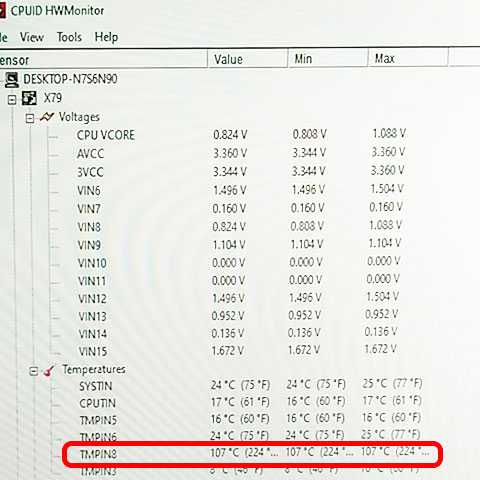Open the Tools menu
This screenshot has height=480, width=480.
click(x=69, y=37)
